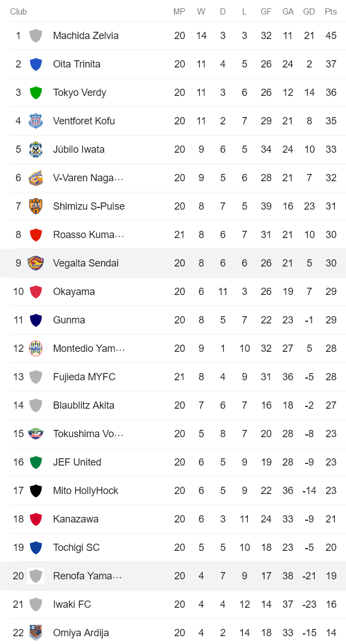346x644 pixels.
Task: Click the Omiya Ardija club crest
Action: (x=36, y=633)
